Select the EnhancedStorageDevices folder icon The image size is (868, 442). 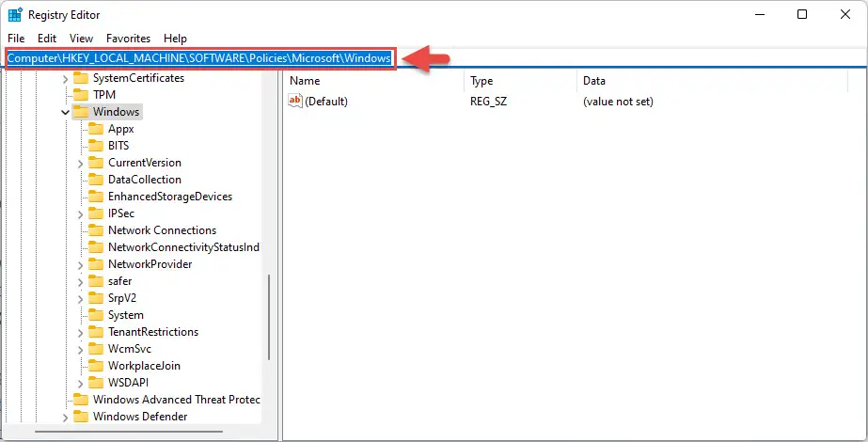coord(96,196)
